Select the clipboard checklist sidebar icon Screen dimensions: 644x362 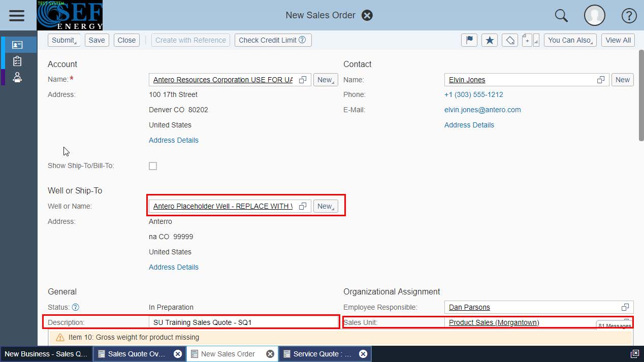[x=17, y=61]
